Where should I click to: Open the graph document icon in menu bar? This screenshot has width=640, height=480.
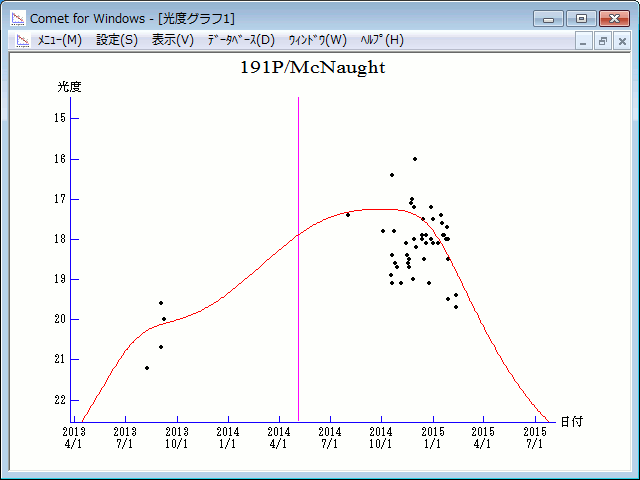point(17,40)
